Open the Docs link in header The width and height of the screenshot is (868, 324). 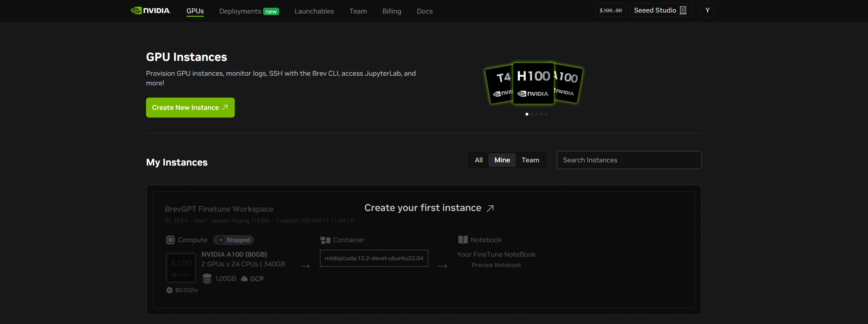(425, 11)
